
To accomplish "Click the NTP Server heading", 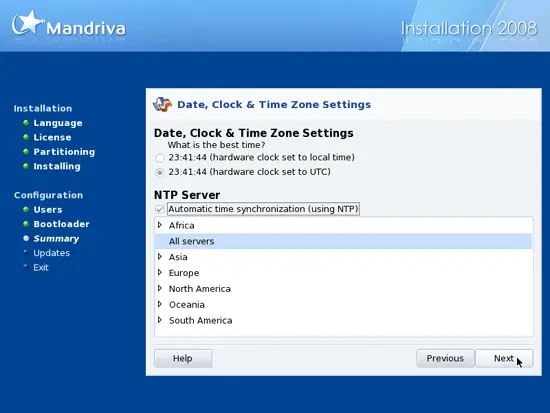I will pos(187,195).
